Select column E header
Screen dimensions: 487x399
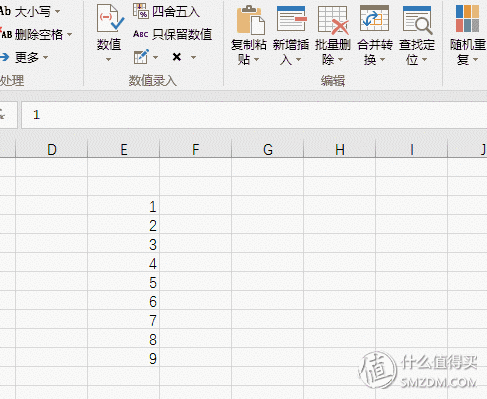tap(124, 149)
